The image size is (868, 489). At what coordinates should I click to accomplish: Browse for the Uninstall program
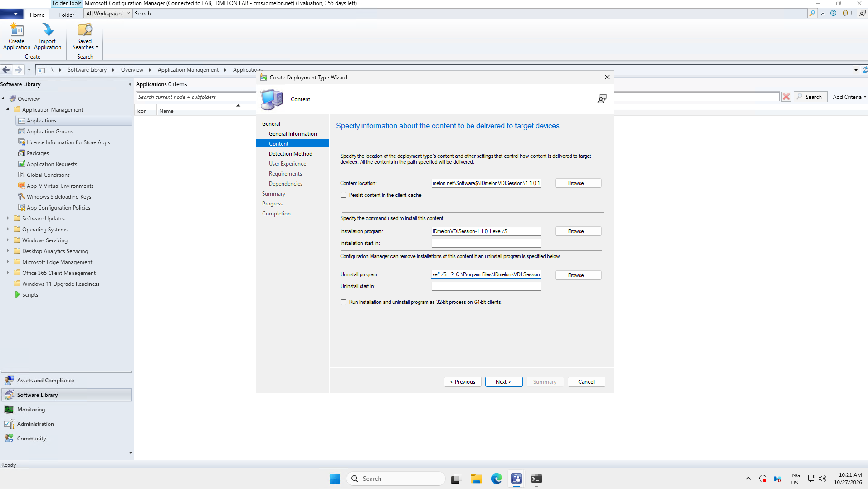pos(578,275)
